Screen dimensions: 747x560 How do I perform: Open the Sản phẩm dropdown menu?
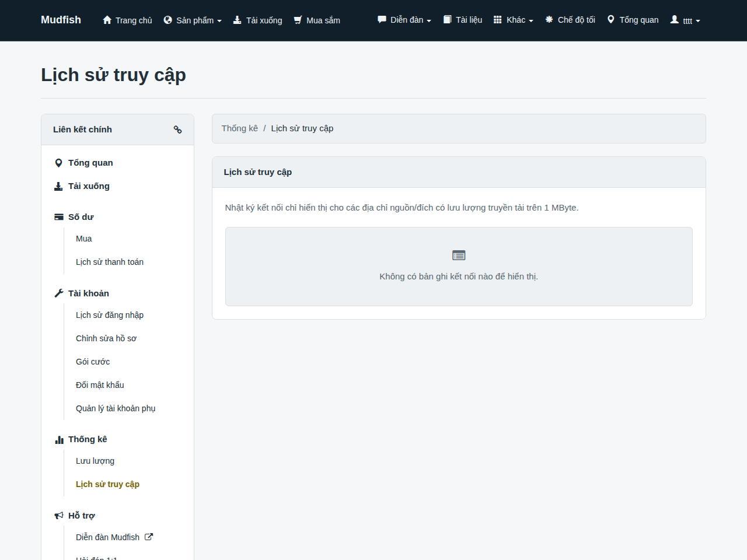pos(193,20)
